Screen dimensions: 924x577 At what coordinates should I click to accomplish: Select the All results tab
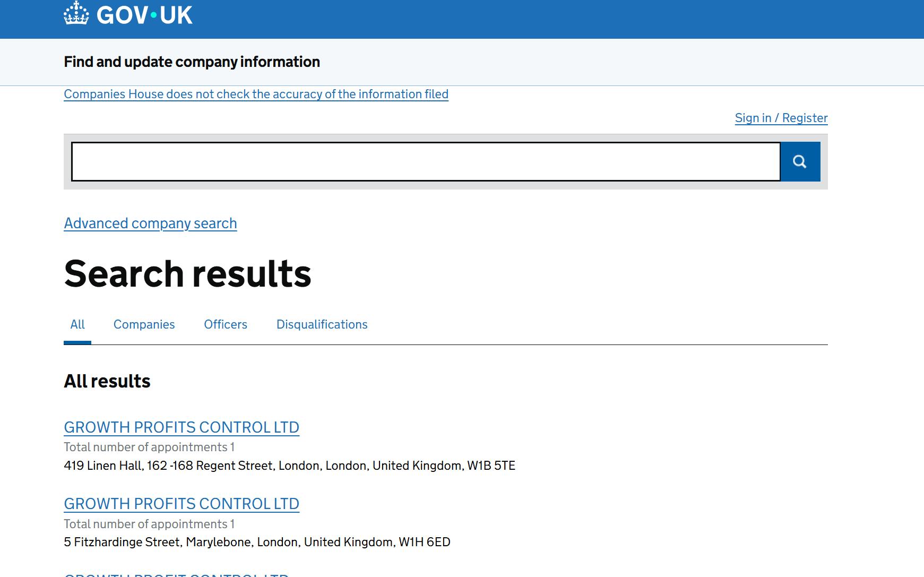[x=77, y=324]
